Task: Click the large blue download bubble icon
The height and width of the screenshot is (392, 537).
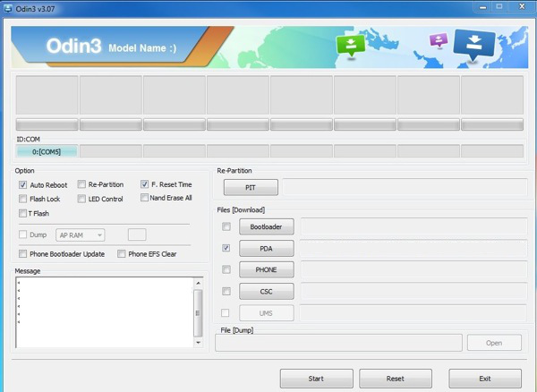Action: point(474,44)
